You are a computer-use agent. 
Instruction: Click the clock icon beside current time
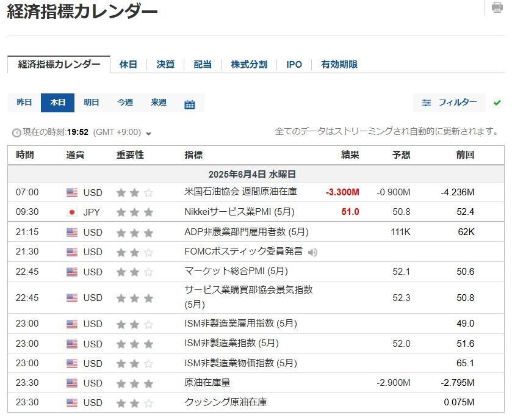pos(16,132)
